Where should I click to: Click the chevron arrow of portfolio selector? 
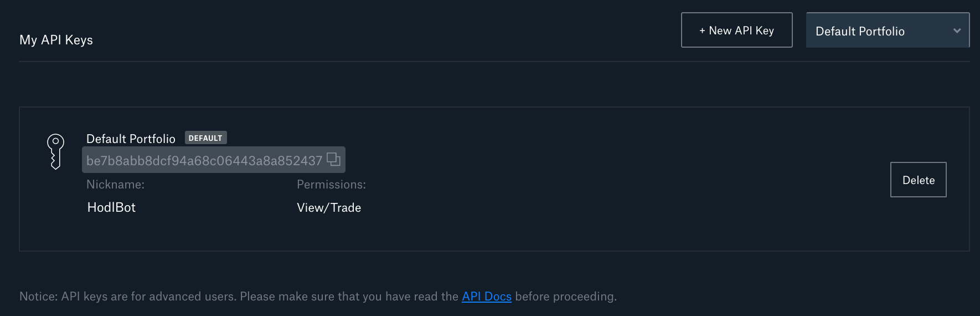(957, 31)
